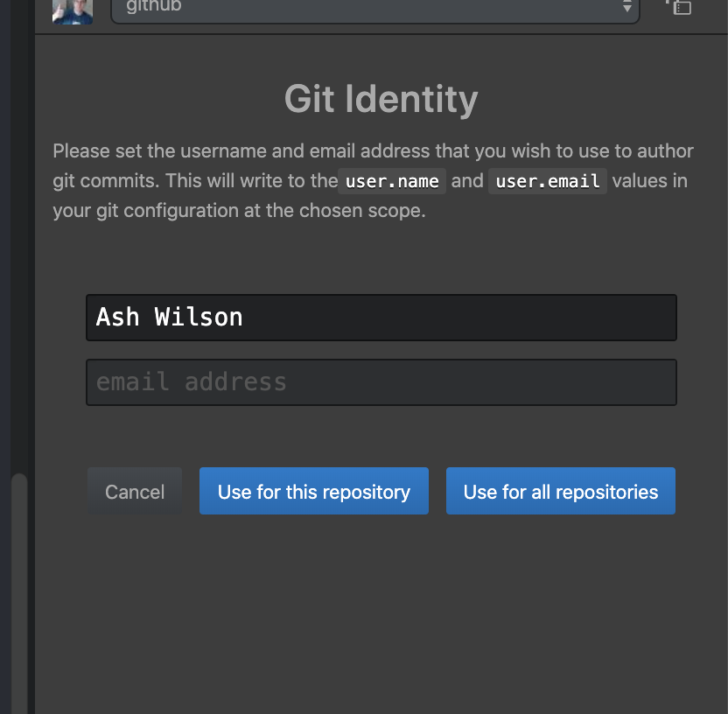Screen dimensions: 728x714
Task: Click the email address input field
Action: (x=381, y=382)
